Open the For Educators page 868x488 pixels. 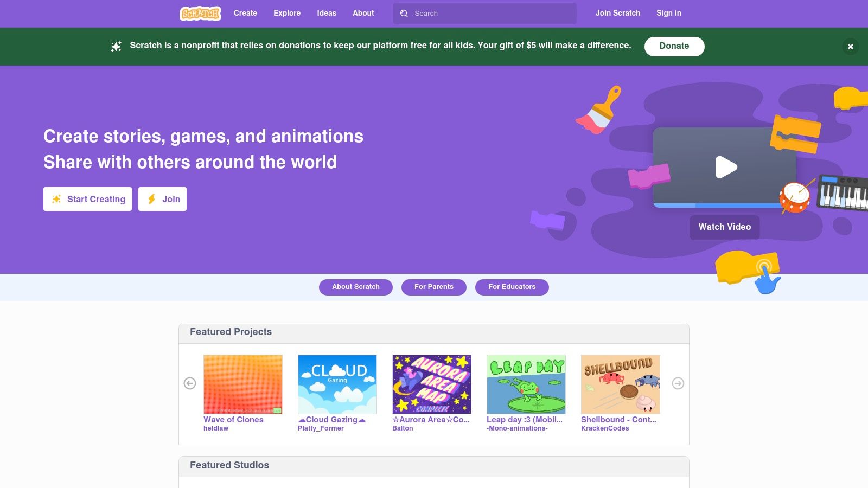512,287
